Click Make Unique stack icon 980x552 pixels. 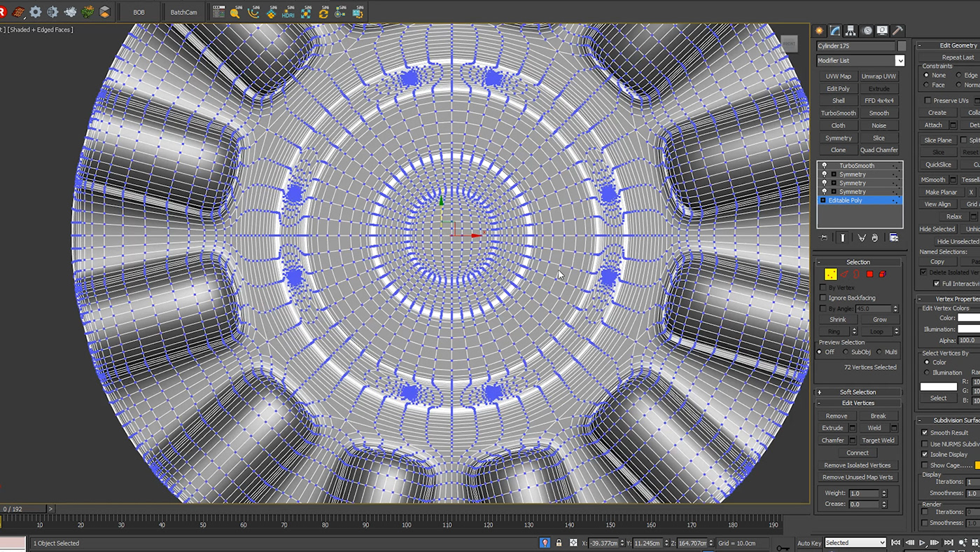coord(862,238)
